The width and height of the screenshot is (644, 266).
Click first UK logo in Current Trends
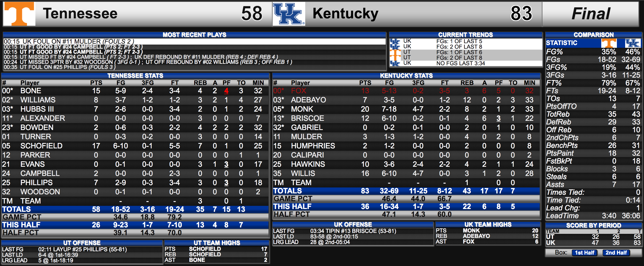[x=395, y=41]
